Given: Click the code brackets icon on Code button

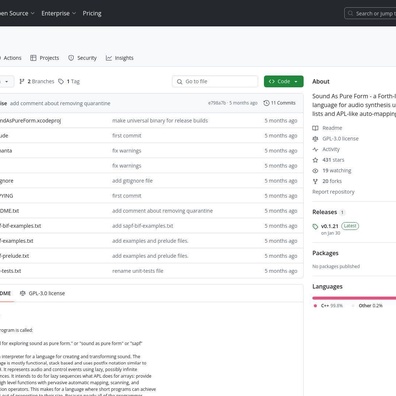Looking at the screenshot, I should (x=272, y=81).
